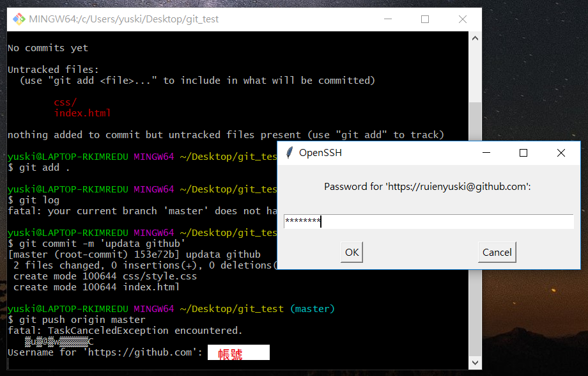The width and height of the screenshot is (588, 376).
Task: Click the cyan '(master)' branch label
Action: (313, 309)
